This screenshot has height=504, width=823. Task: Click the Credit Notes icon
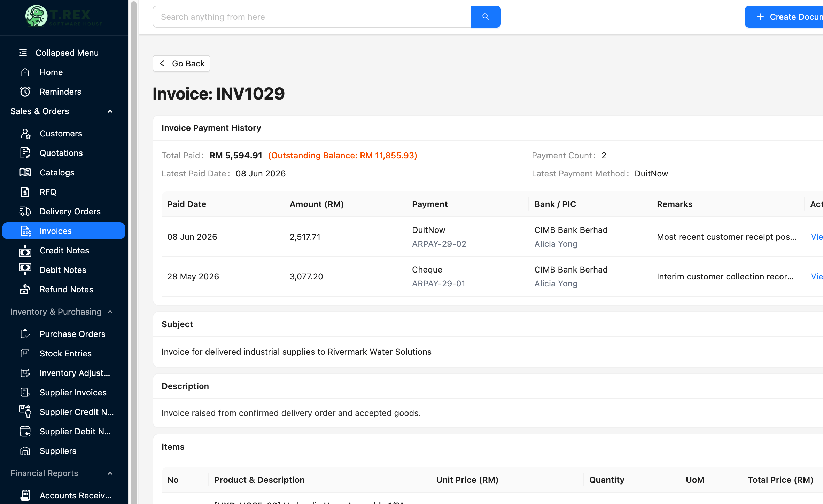[25, 250]
